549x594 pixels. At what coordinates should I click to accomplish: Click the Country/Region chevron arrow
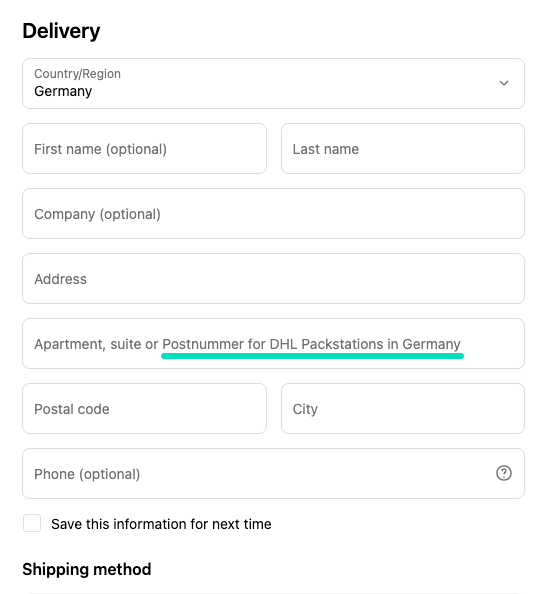click(x=504, y=83)
